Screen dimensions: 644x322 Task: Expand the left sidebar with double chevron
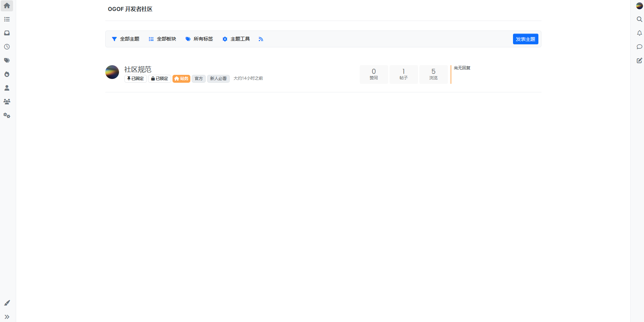pyautogui.click(x=7, y=317)
